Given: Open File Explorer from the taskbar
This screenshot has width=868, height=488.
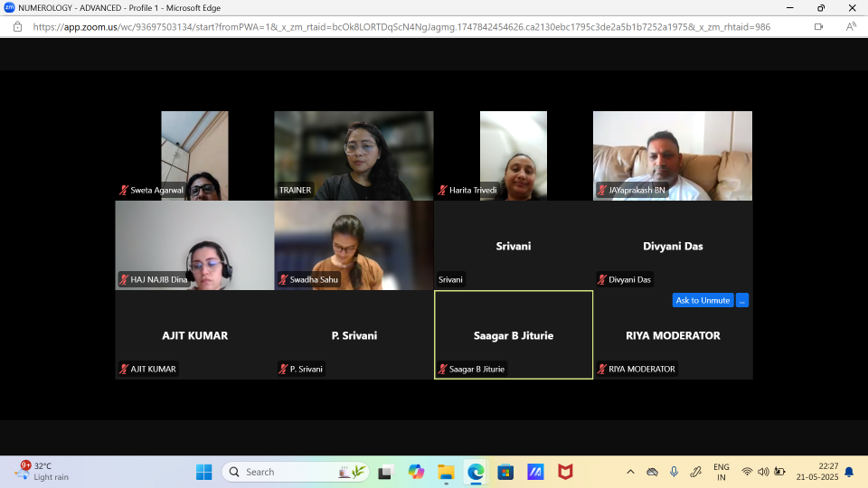Looking at the screenshot, I should (x=446, y=472).
